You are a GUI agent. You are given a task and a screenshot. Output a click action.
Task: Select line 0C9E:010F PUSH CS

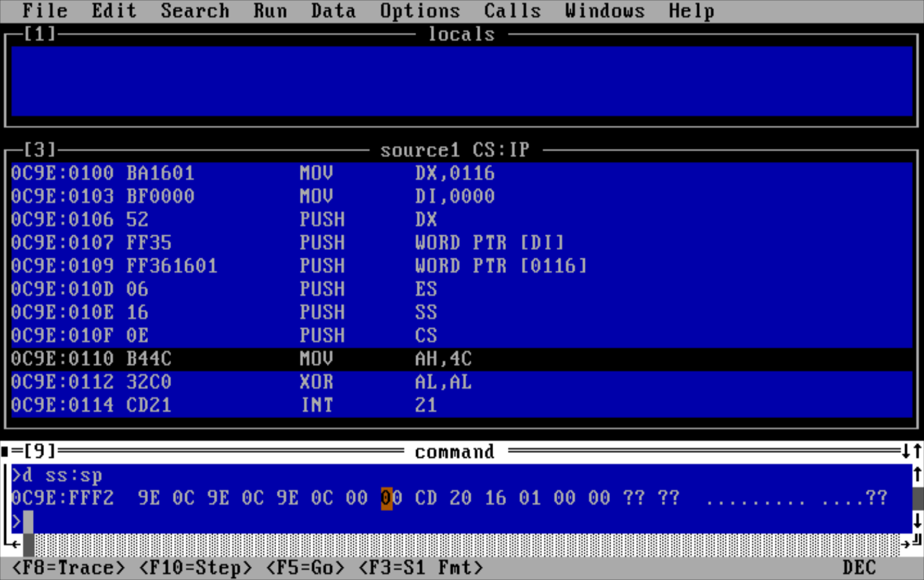click(462, 336)
